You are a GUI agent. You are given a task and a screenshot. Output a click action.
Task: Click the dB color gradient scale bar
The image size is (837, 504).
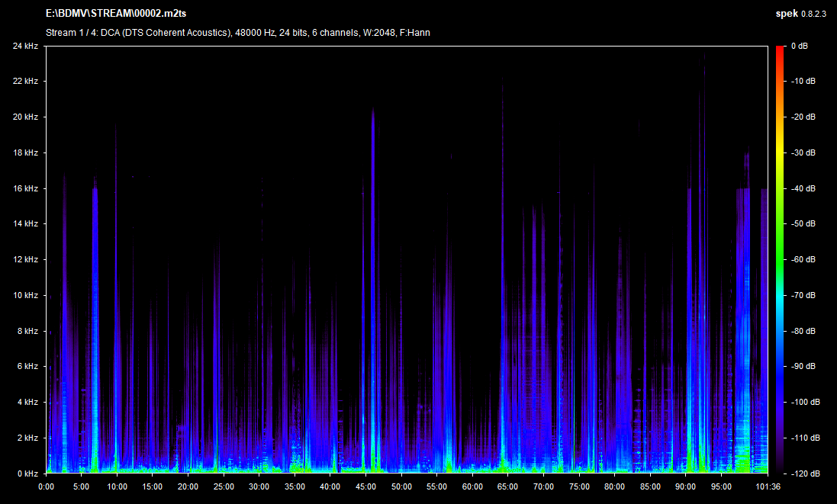tap(780, 259)
